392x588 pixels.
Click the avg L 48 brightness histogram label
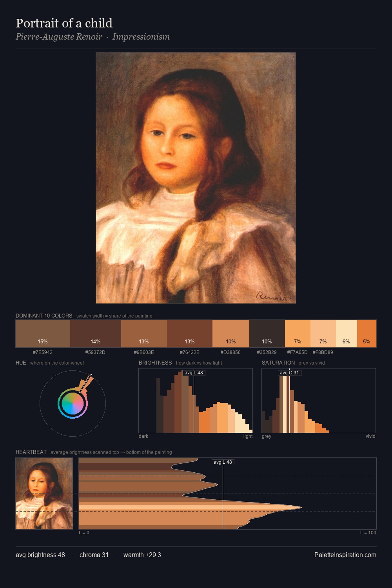194,373
